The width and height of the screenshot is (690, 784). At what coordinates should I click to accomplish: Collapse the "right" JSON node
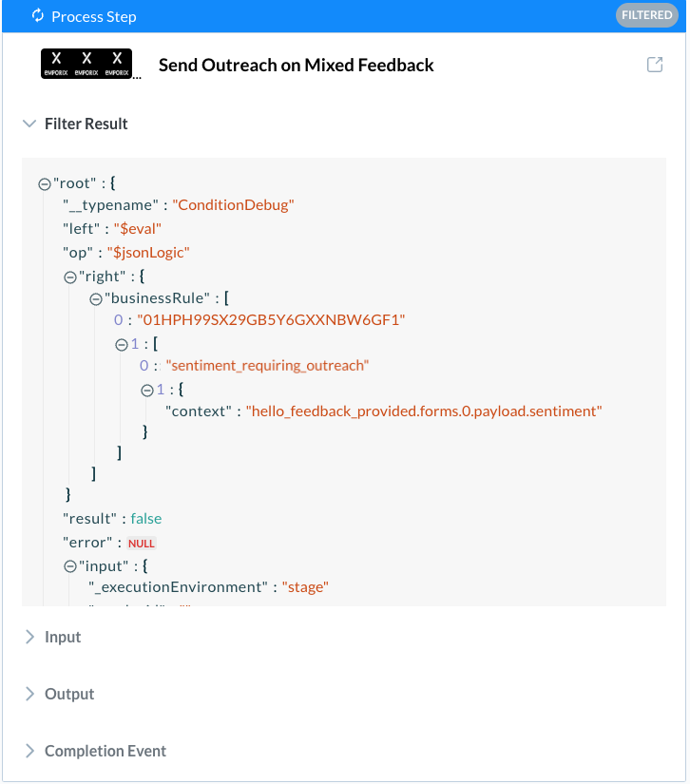point(70,277)
